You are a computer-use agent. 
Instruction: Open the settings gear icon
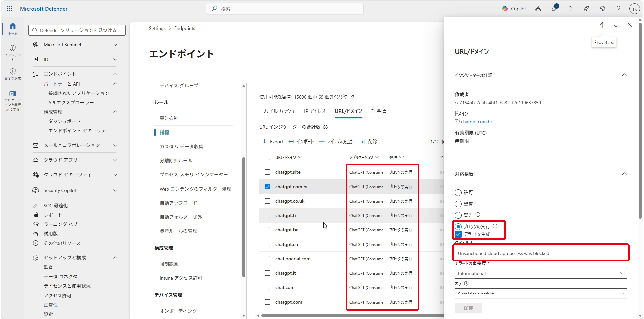coord(602,9)
